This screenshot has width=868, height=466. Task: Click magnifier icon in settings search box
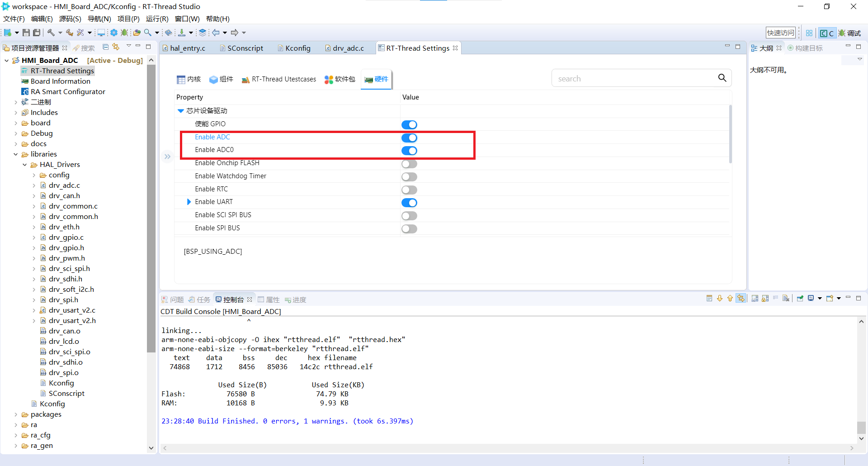[722, 78]
